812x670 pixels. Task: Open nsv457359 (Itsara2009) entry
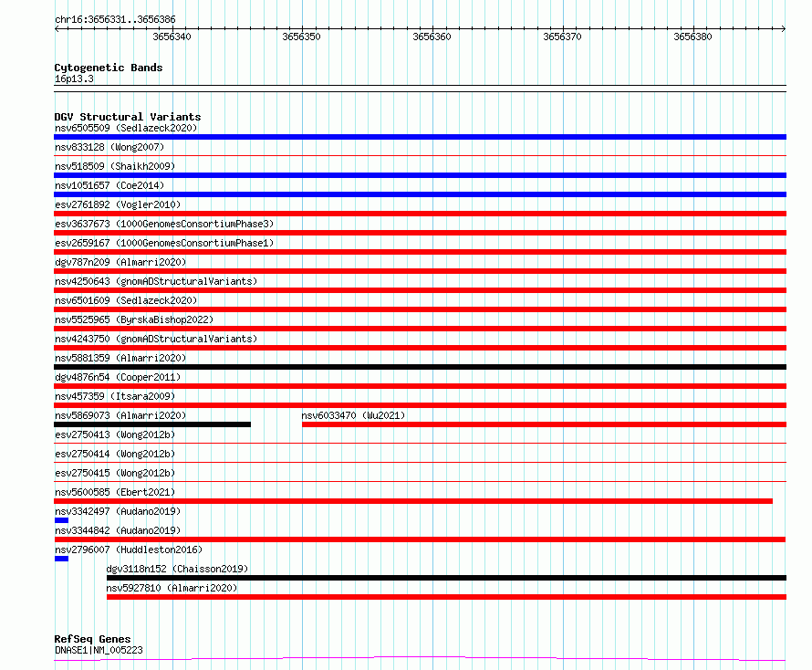[115, 396]
